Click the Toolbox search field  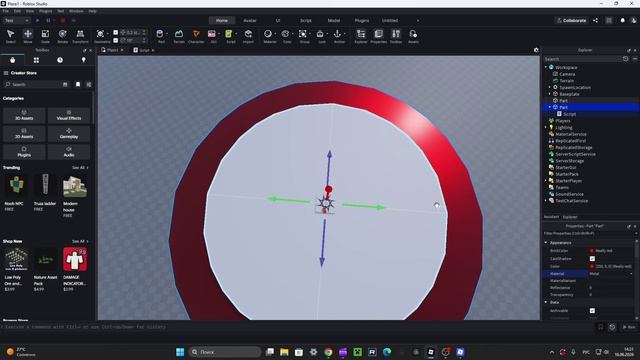click(x=33, y=84)
